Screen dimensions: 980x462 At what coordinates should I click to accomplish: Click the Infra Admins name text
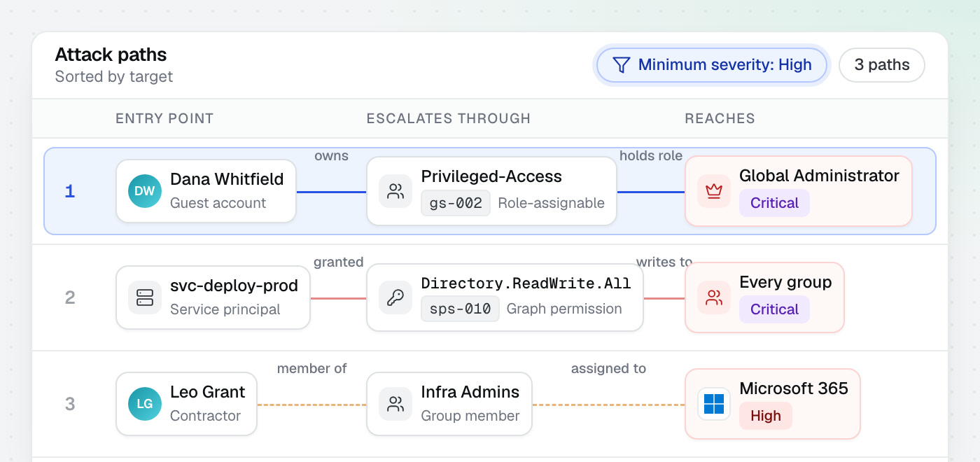click(470, 392)
